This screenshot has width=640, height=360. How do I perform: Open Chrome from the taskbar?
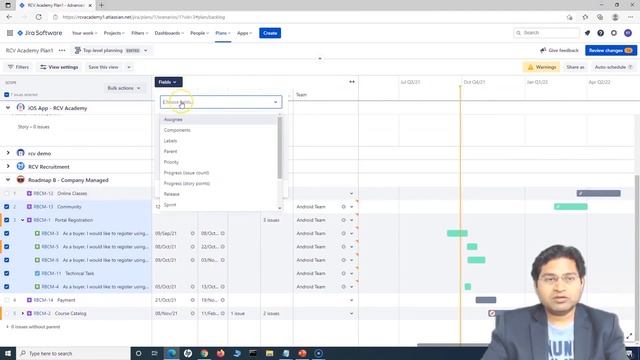[204, 353]
